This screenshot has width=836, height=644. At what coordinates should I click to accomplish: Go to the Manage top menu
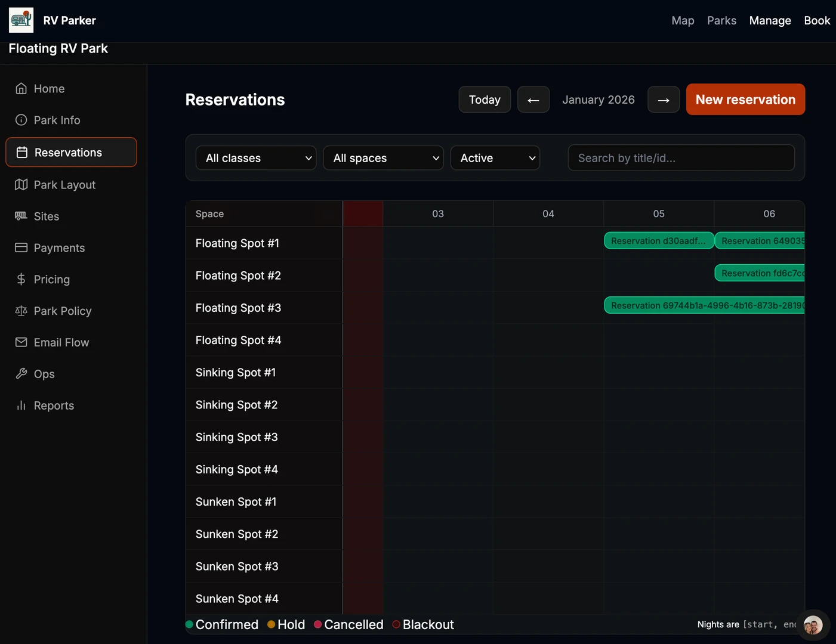770,21
